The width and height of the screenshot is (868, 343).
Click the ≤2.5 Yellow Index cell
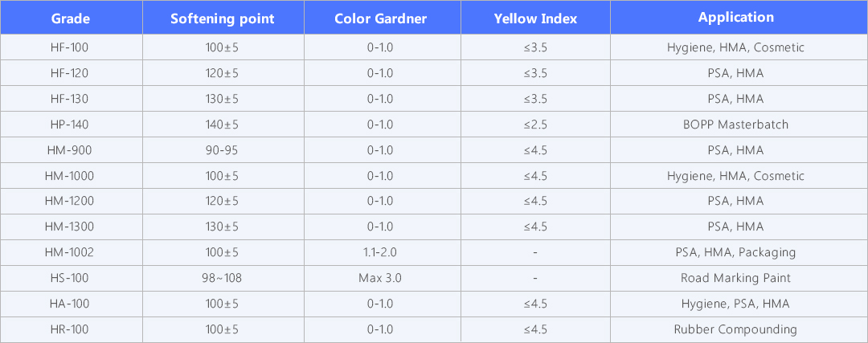(x=535, y=125)
